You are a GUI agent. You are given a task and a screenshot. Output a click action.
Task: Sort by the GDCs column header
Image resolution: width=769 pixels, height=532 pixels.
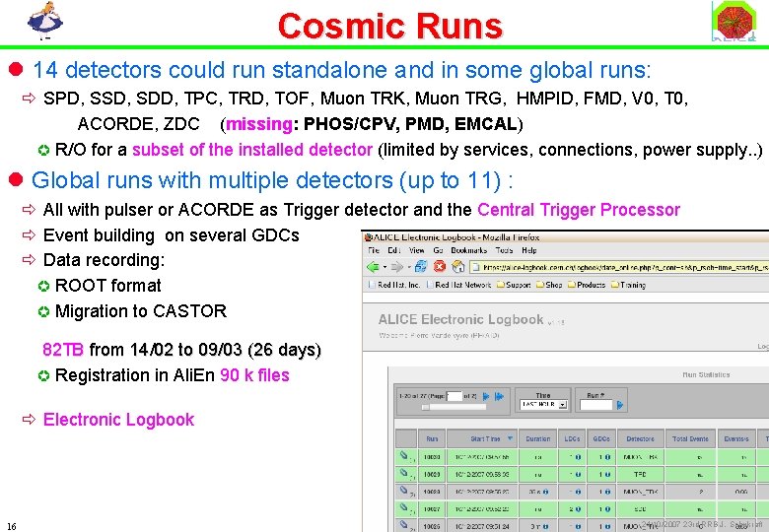601,439
